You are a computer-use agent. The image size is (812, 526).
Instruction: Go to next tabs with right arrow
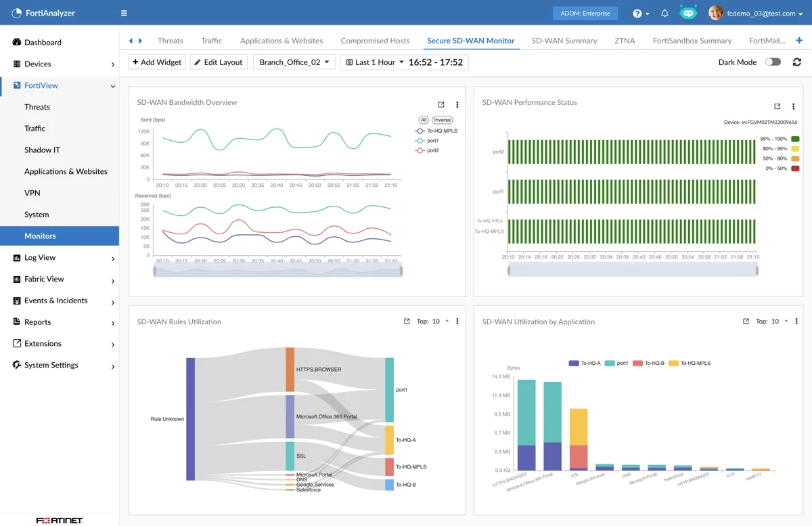pyautogui.click(x=140, y=41)
